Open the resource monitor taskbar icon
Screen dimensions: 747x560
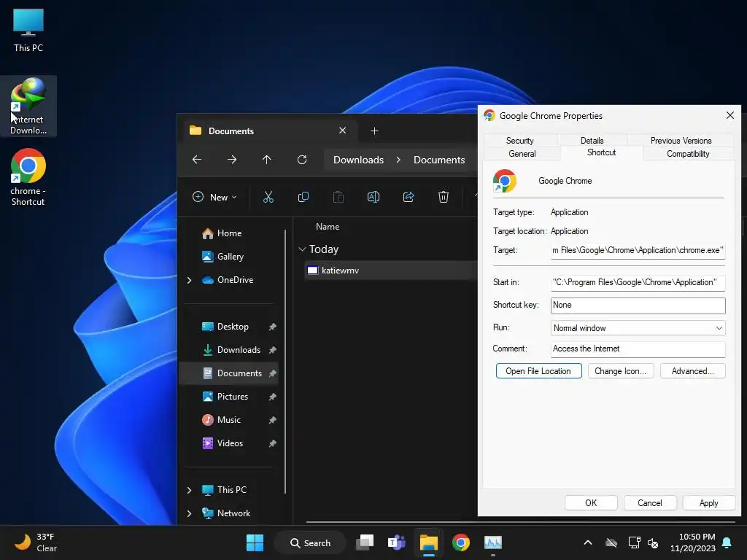(492, 542)
